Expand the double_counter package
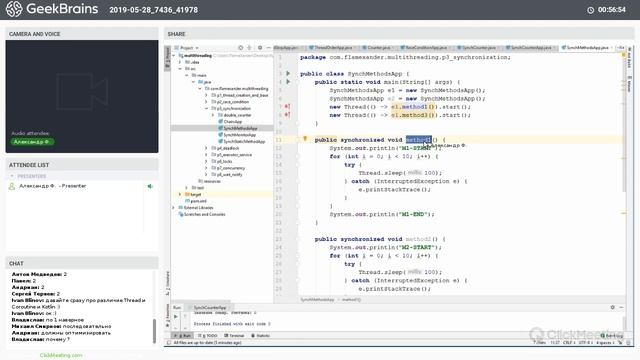This screenshot has height=360, width=640. point(213,115)
